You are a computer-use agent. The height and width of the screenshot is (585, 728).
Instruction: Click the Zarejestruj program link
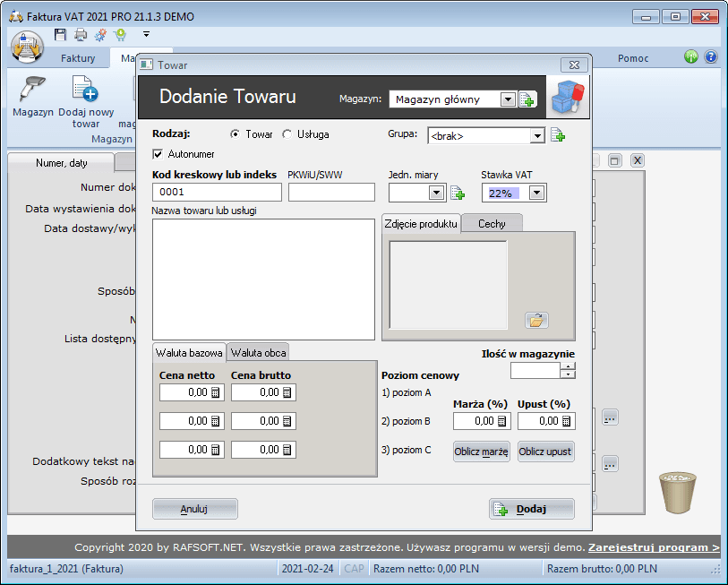point(653,546)
